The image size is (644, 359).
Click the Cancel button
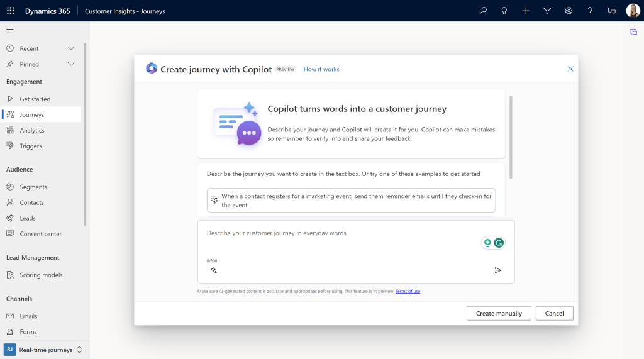point(554,313)
